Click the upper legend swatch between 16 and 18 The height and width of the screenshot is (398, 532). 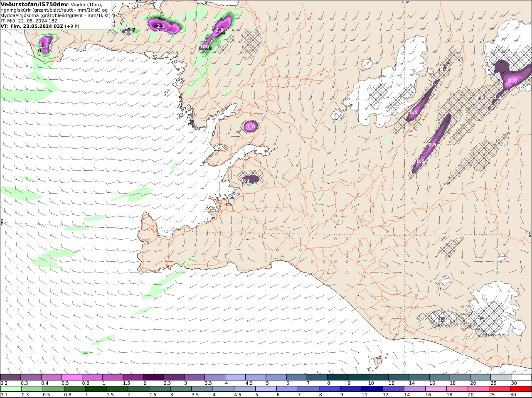pos(439,377)
